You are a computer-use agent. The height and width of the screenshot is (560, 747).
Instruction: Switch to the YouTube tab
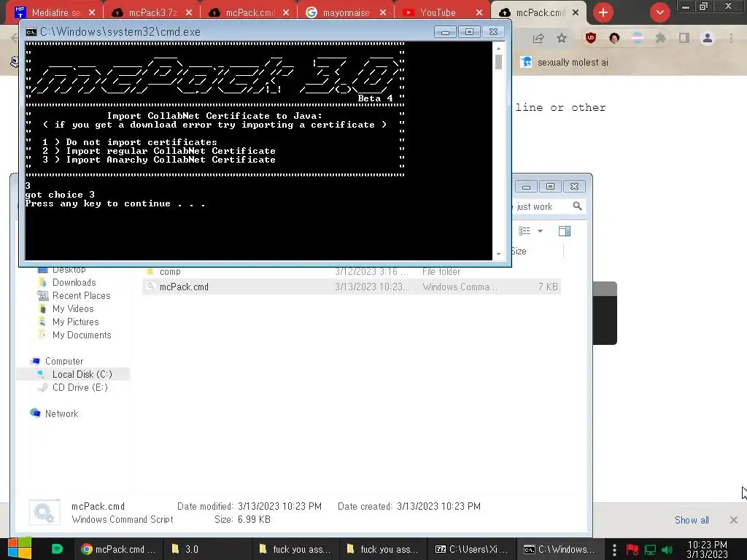tap(443, 12)
